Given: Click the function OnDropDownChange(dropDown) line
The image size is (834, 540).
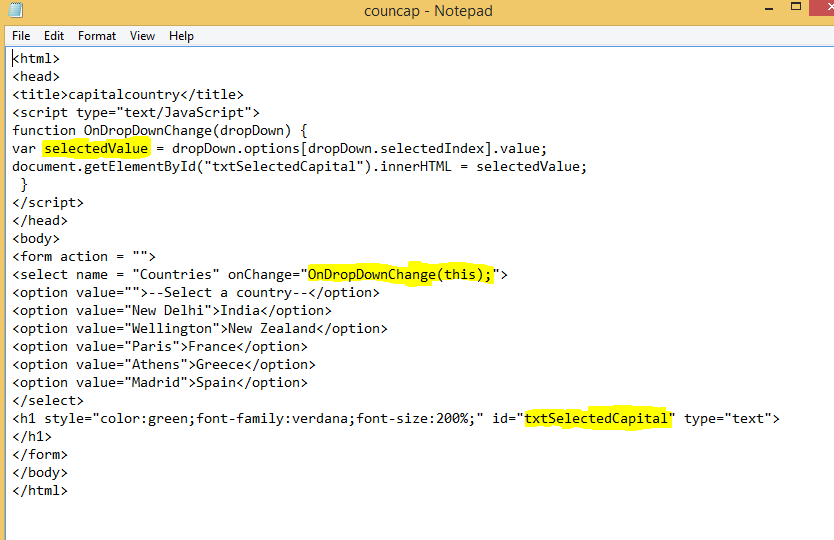Looking at the screenshot, I should (x=160, y=131).
